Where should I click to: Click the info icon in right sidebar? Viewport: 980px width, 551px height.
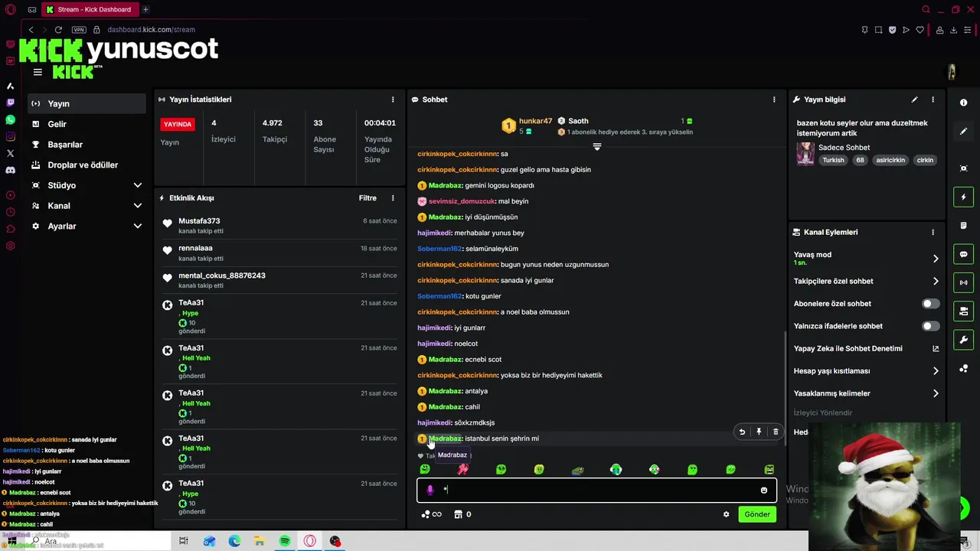tap(964, 103)
